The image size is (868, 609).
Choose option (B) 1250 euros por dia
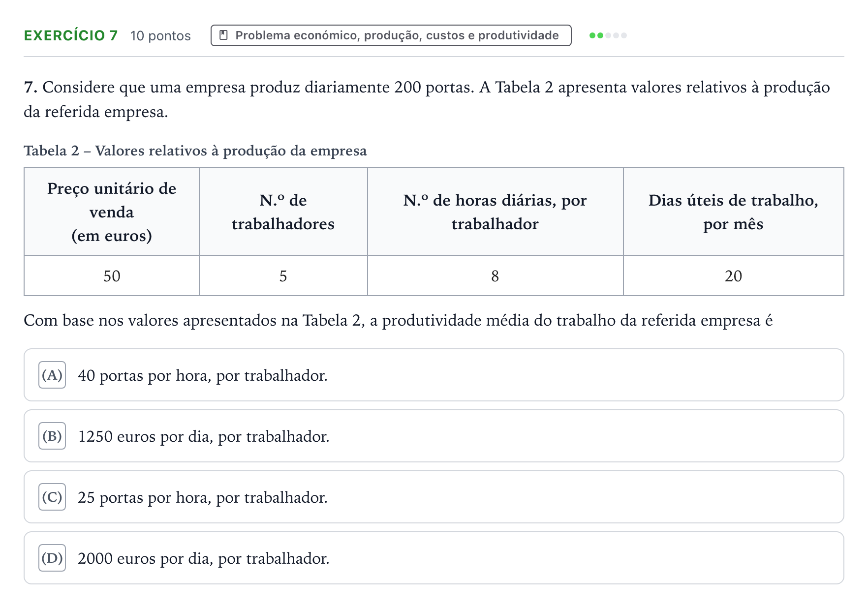[x=434, y=436]
